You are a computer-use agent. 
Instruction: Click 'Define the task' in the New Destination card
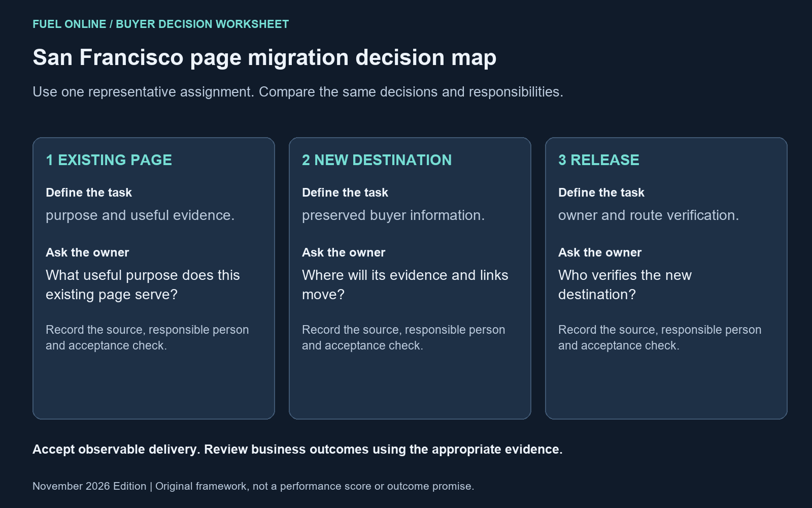click(345, 193)
